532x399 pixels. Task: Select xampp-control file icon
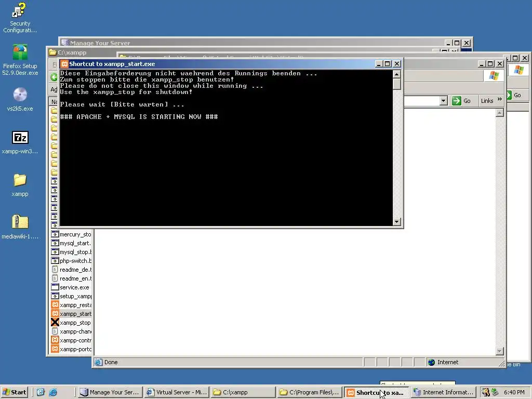coord(55,340)
